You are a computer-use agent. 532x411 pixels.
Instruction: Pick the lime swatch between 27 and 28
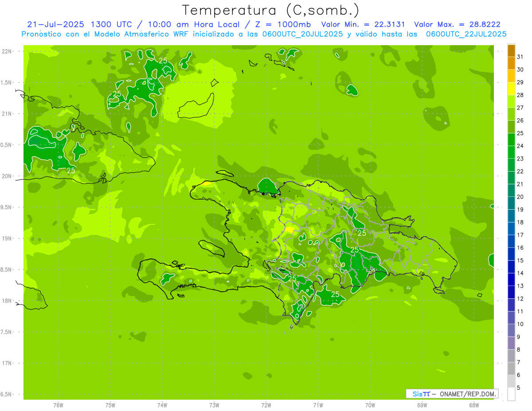[511, 102]
